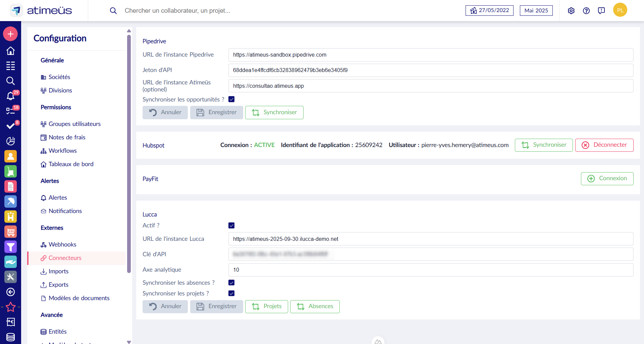The image size is (644, 344).
Task: Click the circled back arrow sidebar icon
Action: [10, 292]
